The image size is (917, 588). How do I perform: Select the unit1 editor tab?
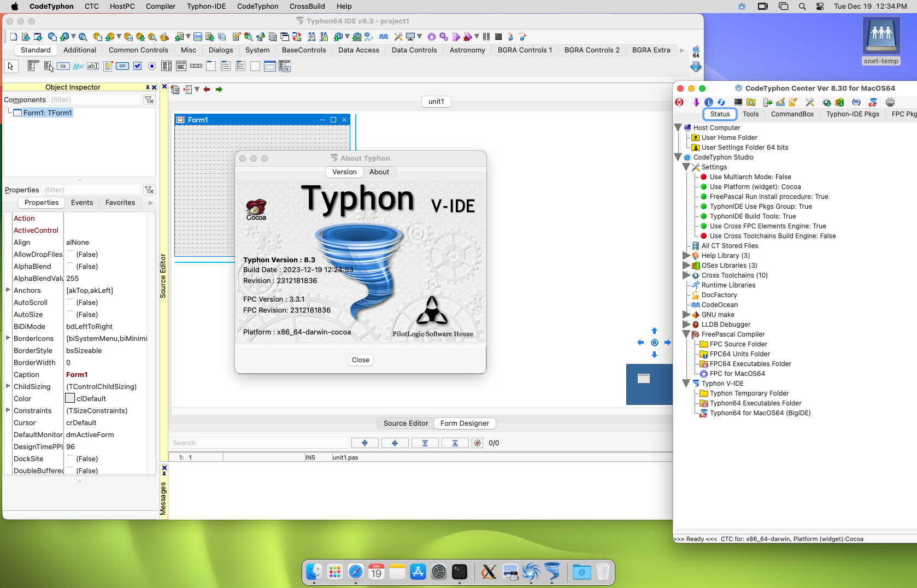(x=436, y=101)
